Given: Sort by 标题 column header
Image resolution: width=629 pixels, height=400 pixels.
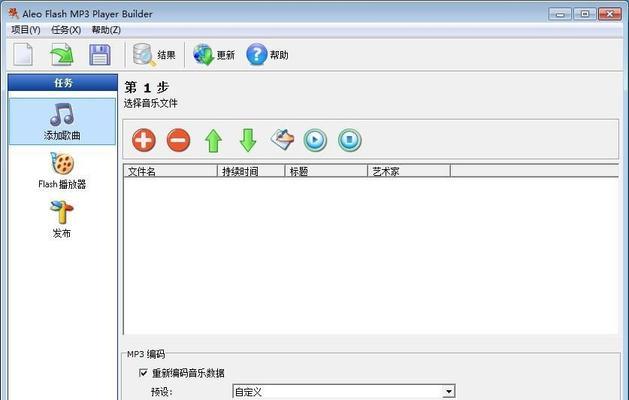Looking at the screenshot, I should tap(326, 171).
